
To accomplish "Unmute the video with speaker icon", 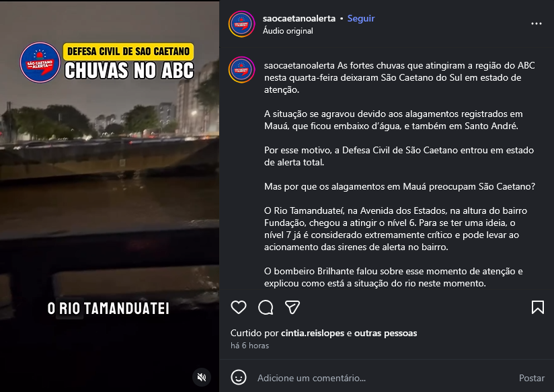I will (202, 377).
